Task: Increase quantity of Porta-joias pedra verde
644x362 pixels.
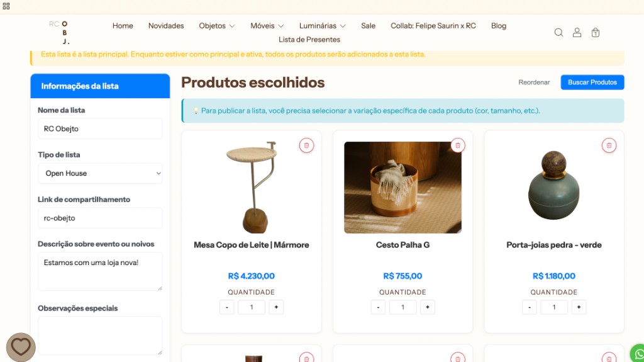Action: tap(579, 307)
